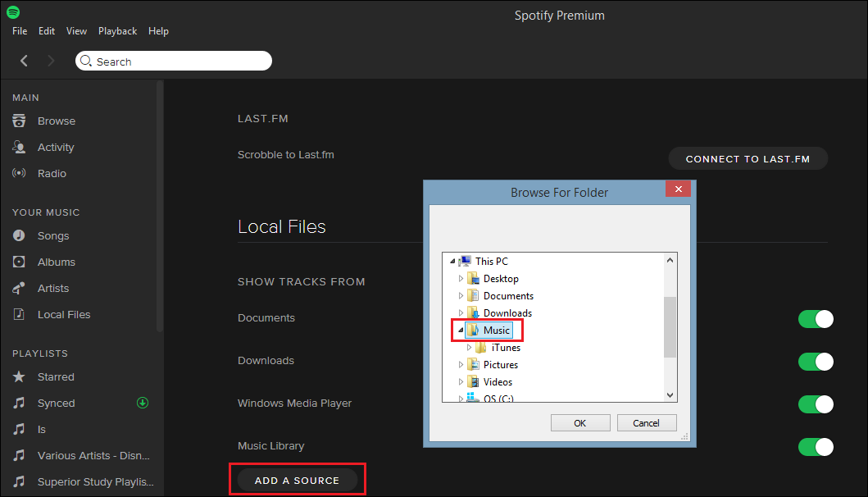Expand the Desktop folder node
This screenshot has height=497, width=868.
pyautogui.click(x=461, y=279)
